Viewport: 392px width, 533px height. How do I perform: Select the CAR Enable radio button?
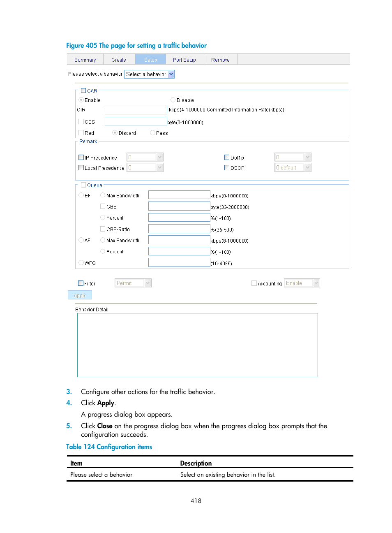[81, 100]
